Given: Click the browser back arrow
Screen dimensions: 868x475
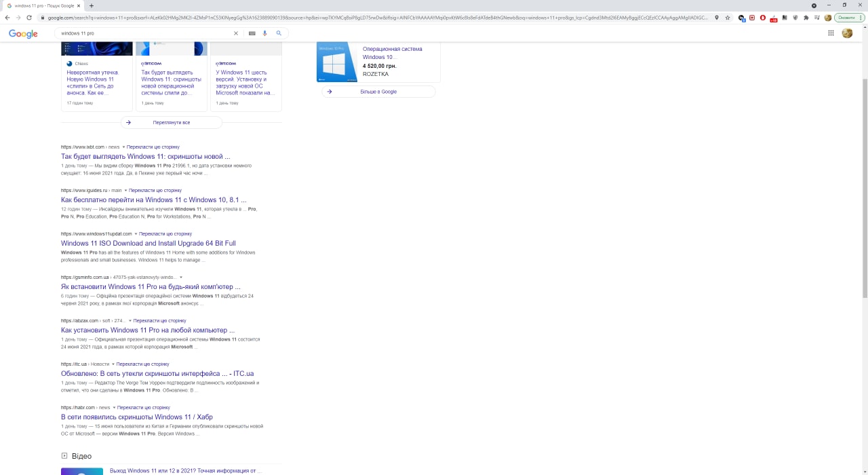Looking at the screenshot, I should [x=8, y=17].
